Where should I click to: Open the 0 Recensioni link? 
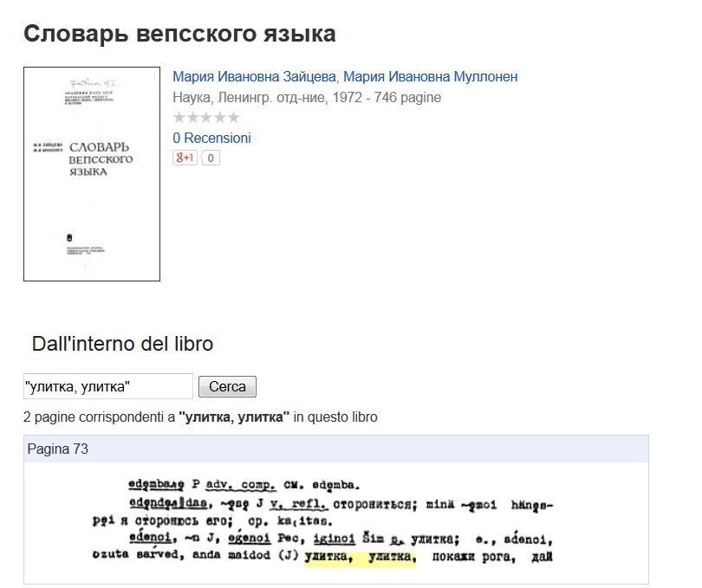coord(211,138)
